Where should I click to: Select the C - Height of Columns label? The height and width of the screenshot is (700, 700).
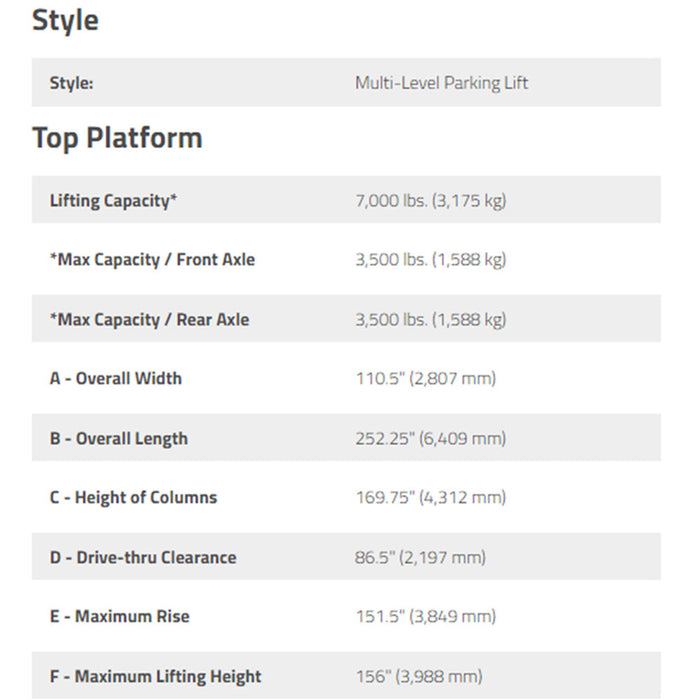click(133, 497)
